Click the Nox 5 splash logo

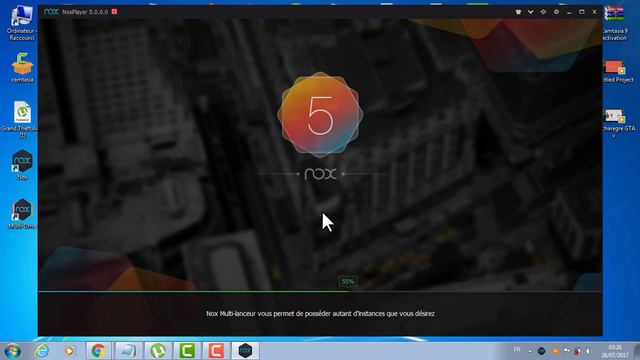(x=320, y=115)
